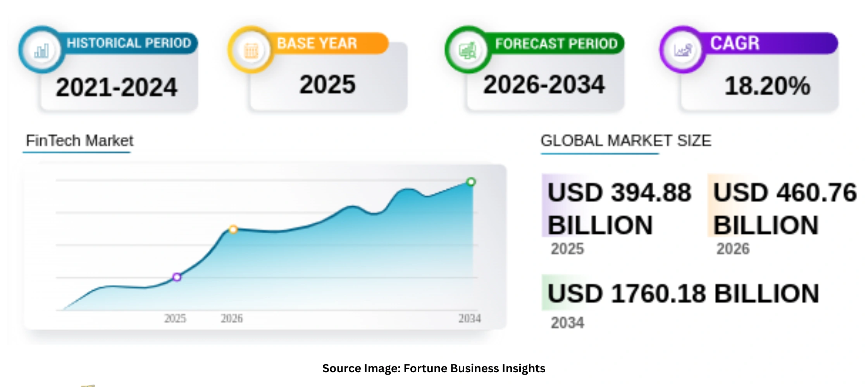Click the Historical Period bar chart icon

coord(41,50)
